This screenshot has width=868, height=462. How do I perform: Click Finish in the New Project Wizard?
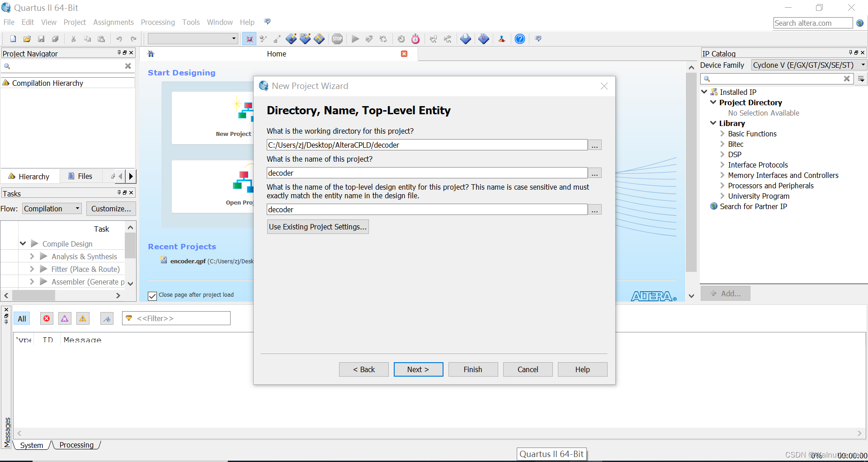473,369
